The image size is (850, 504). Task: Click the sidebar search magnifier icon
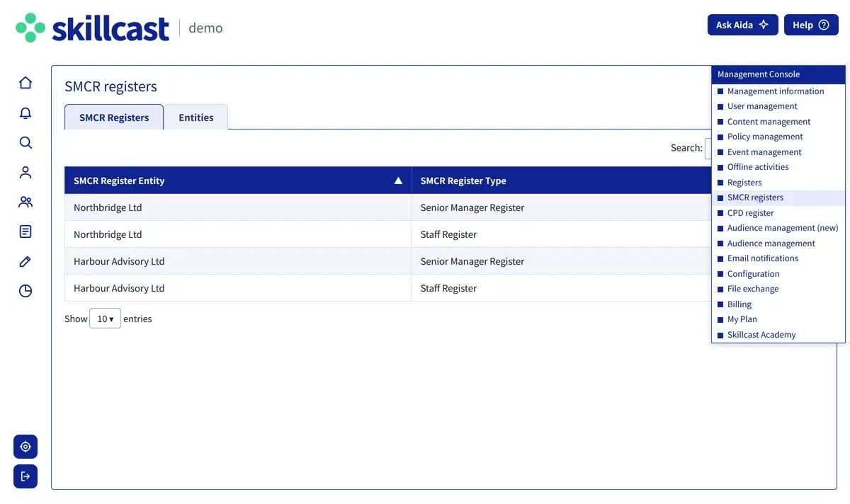(25, 143)
